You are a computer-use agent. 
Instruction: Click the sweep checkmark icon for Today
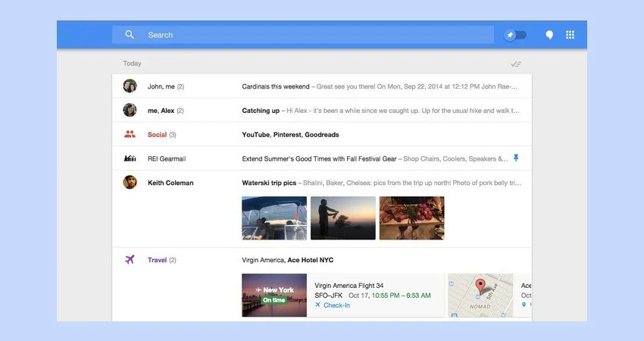coord(516,64)
